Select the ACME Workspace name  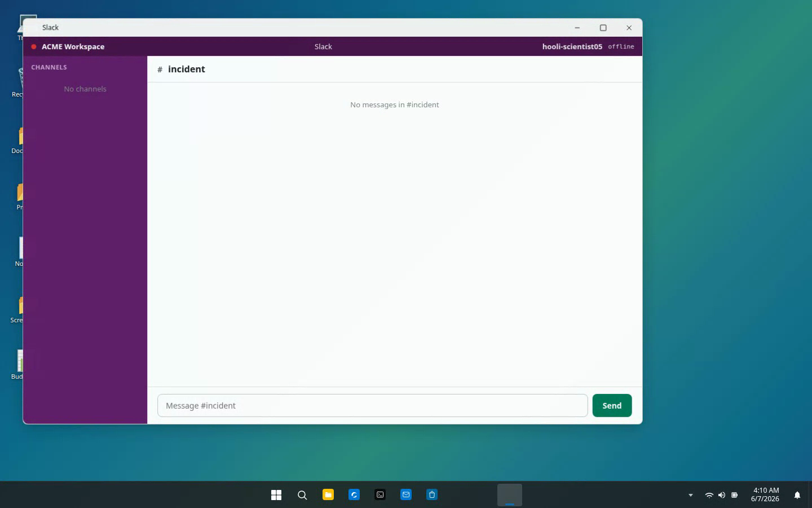click(x=73, y=46)
